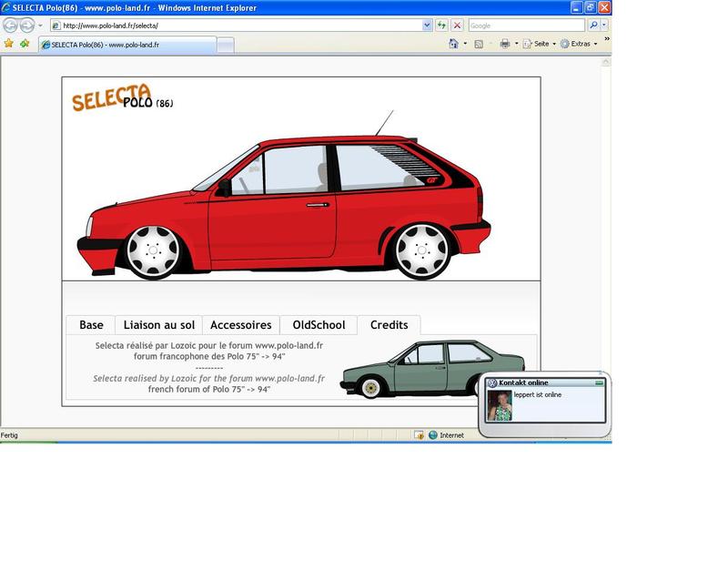Open the Seite menu

pyautogui.click(x=539, y=44)
